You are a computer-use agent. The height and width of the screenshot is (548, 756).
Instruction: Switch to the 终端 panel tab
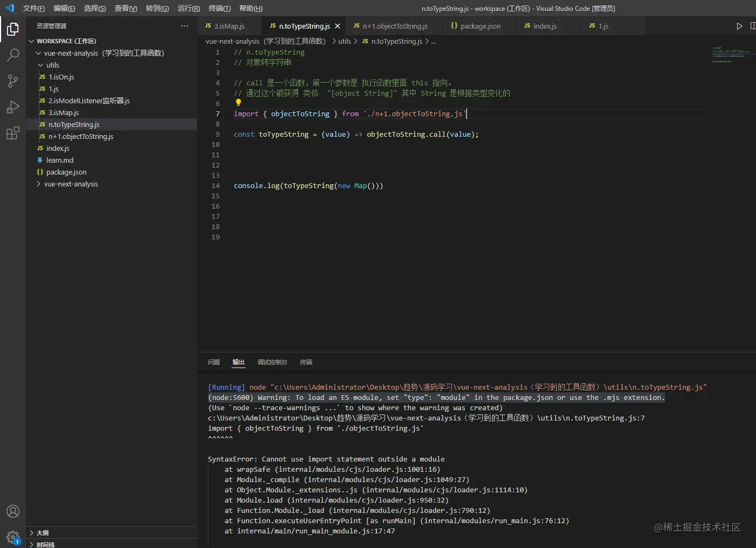click(306, 362)
